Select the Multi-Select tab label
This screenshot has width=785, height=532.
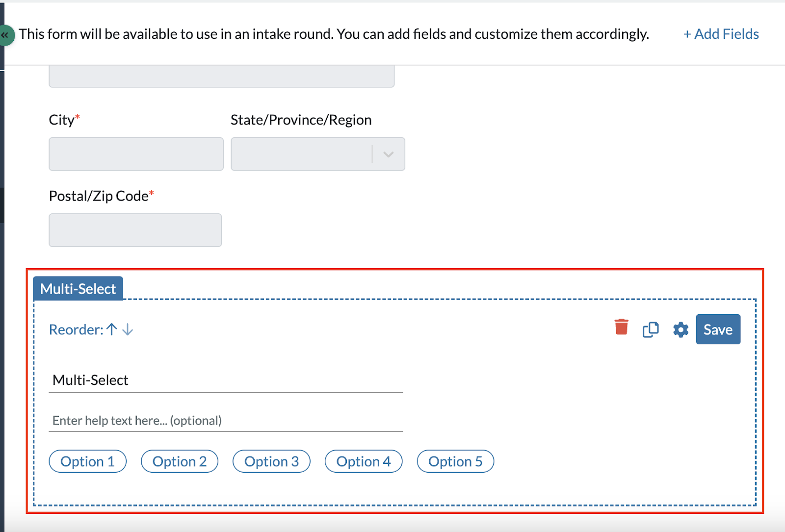click(x=78, y=288)
